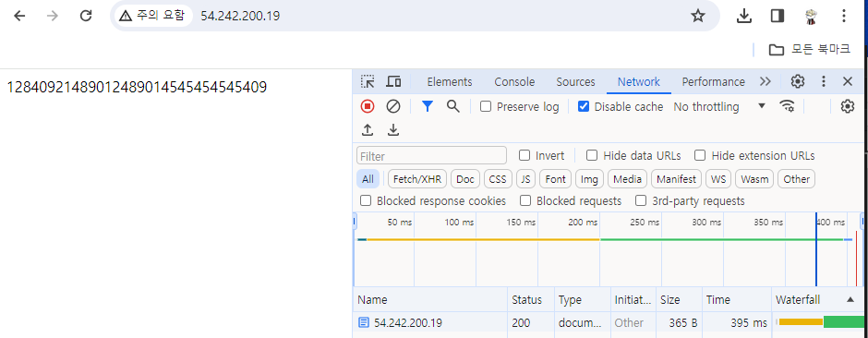Click the browser forward arrow
Image resolution: width=868 pixels, height=338 pixels.
pyautogui.click(x=53, y=16)
